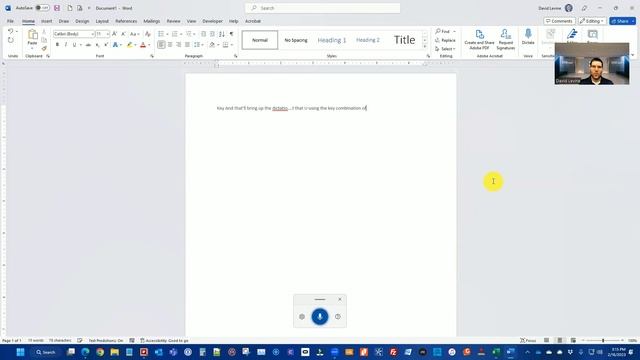Apply Strikethrough formatting
The height and width of the screenshot is (360, 640).
point(88,44)
